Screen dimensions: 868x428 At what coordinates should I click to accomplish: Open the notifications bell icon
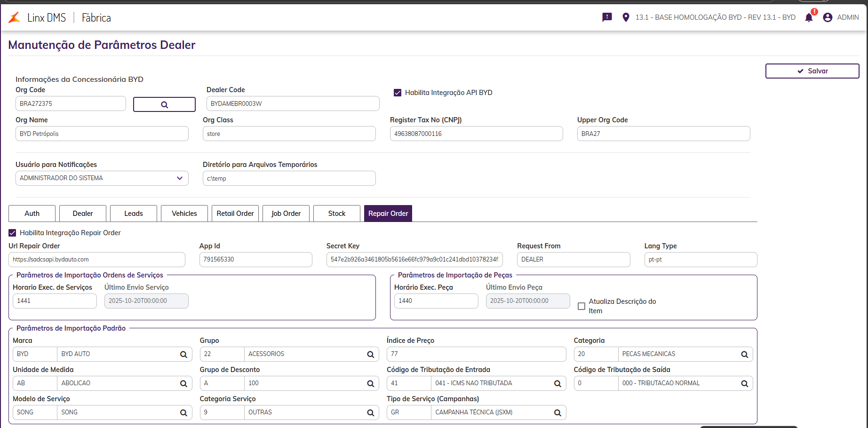point(809,18)
